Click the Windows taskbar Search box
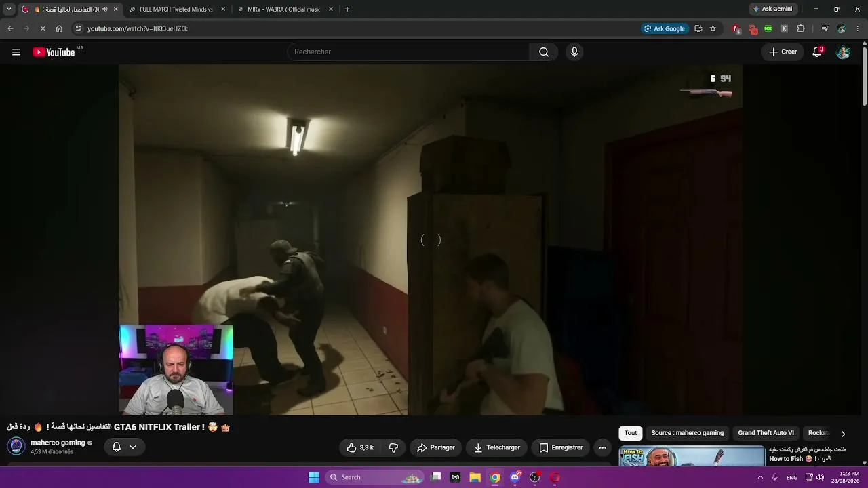Screen dimensions: 868x488 coord(375,477)
